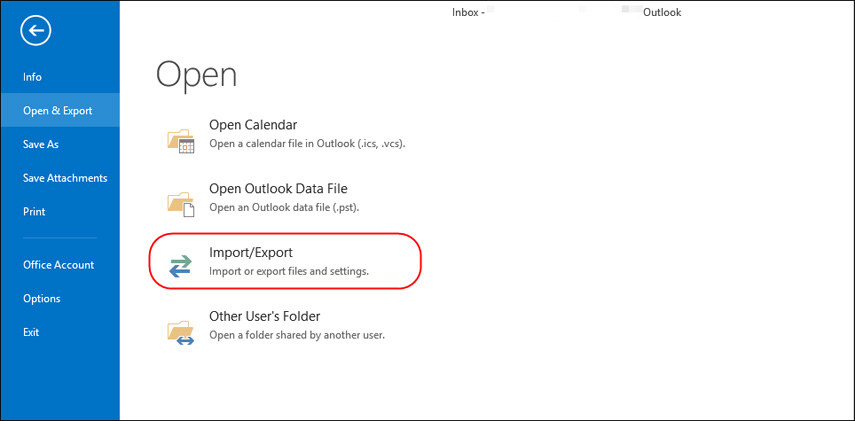The height and width of the screenshot is (421, 855).
Task: Exit Outlook via the sidebar
Action: click(x=32, y=332)
